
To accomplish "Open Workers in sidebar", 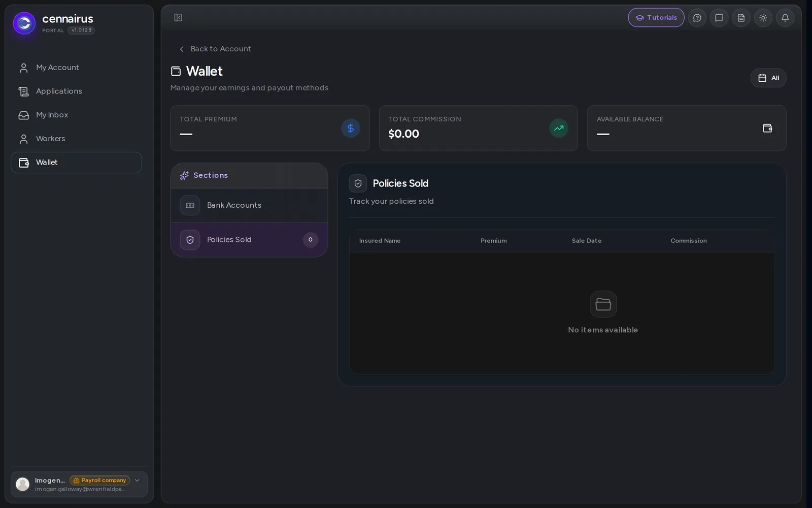I will [x=76, y=139].
